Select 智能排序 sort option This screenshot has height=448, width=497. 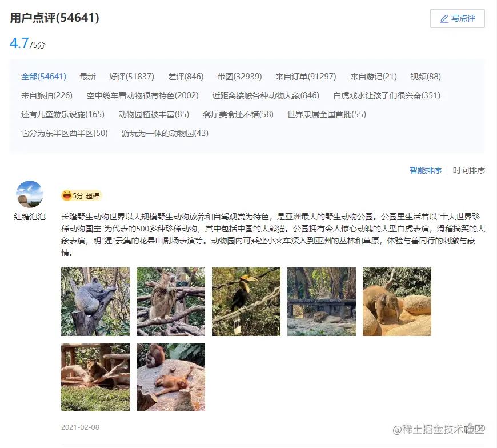[x=426, y=170]
